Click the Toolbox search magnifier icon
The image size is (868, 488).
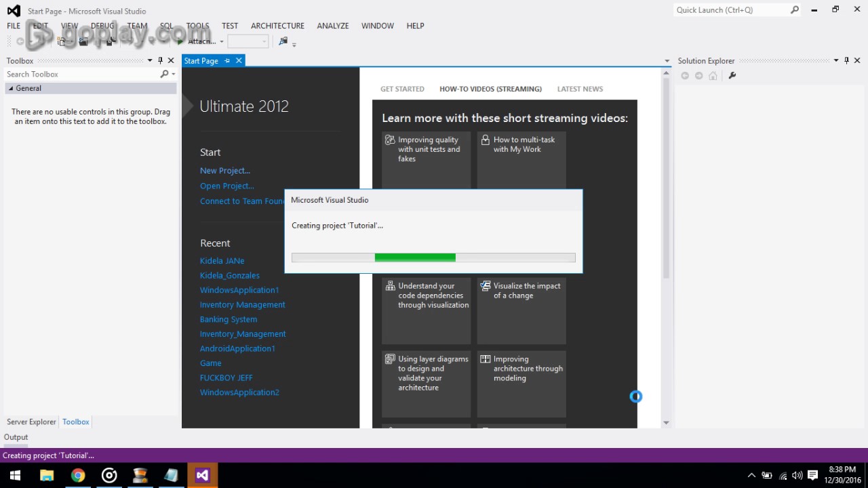[164, 74]
